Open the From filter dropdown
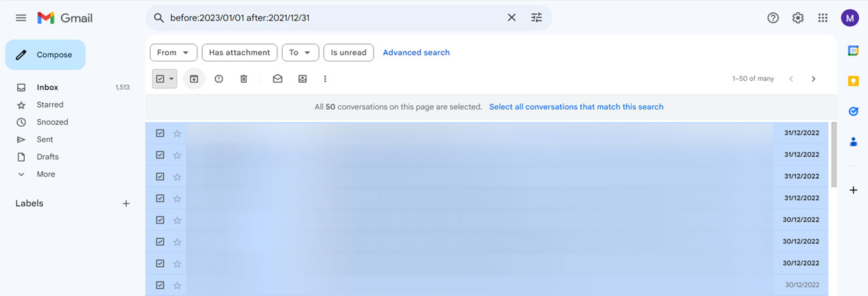The width and height of the screenshot is (868, 296). click(173, 52)
